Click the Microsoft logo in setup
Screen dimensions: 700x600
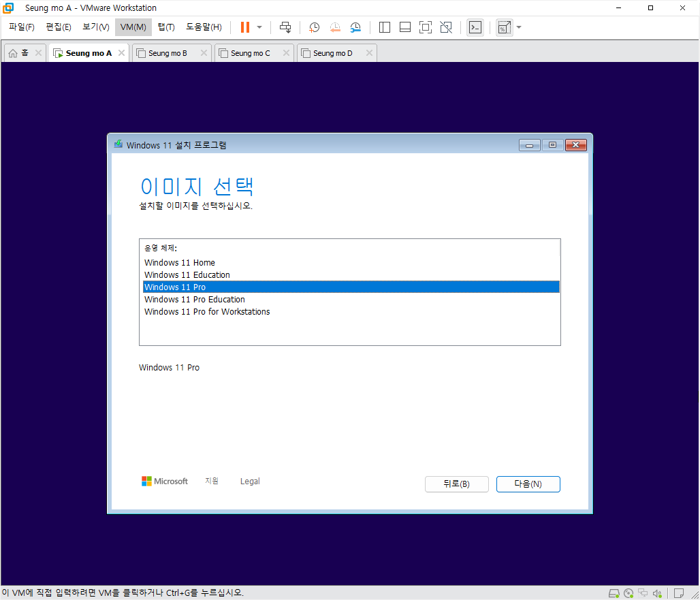coord(164,481)
